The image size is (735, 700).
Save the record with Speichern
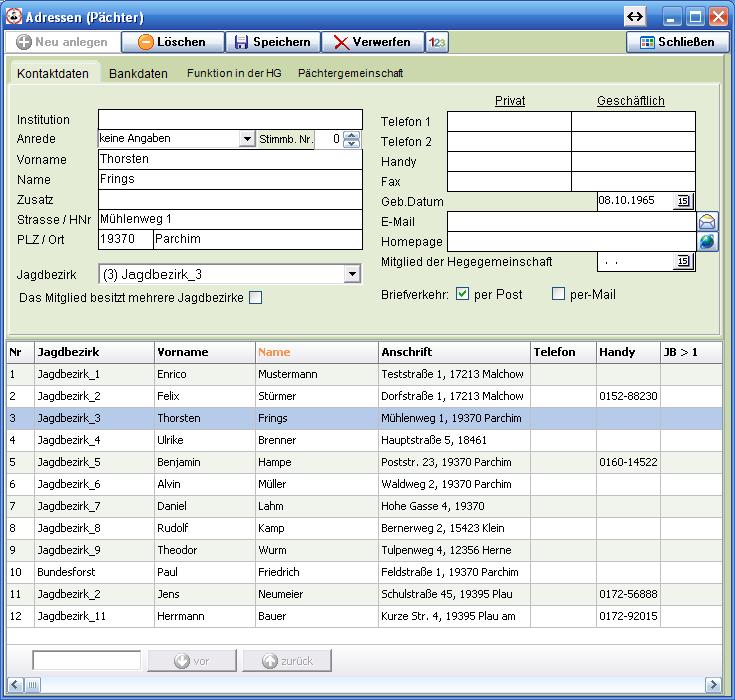[x=272, y=42]
